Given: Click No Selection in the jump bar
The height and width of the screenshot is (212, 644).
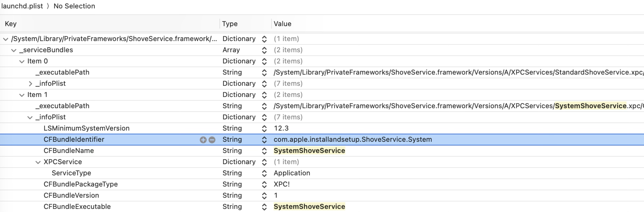Looking at the screenshot, I should [74, 6].
